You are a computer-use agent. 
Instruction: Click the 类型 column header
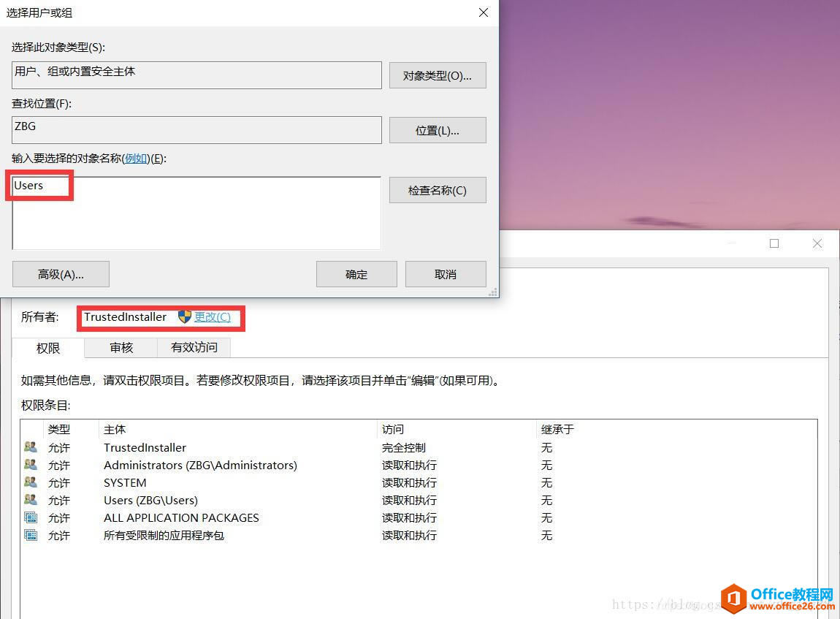[x=71, y=429]
